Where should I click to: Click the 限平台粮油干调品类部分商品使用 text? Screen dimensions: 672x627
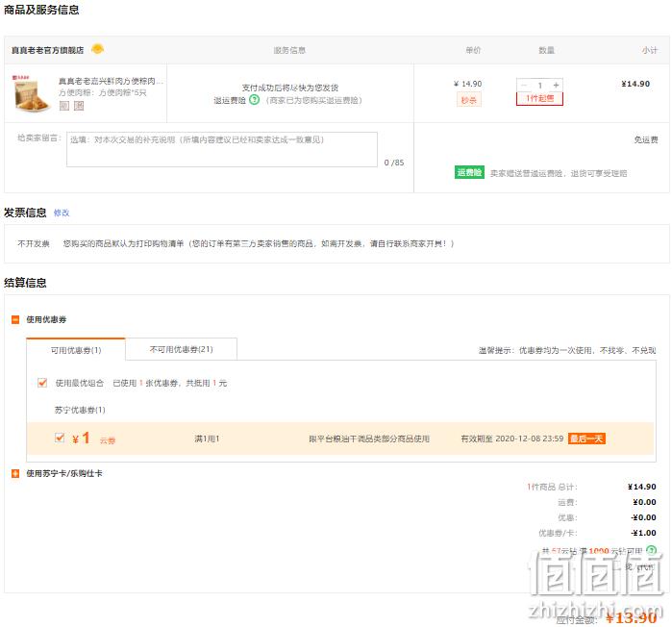[x=369, y=439]
